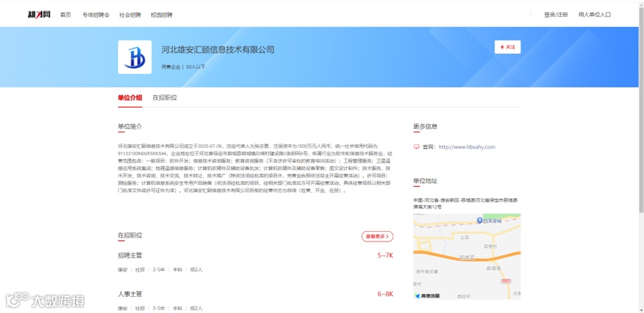The height and width of the screenshot is (313, 644).
Task: Click the monitor icon beside 官网
Action: click(417, 147)
